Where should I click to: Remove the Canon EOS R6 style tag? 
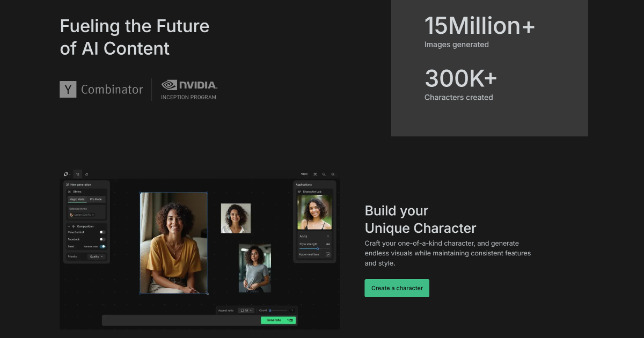[93, 215]
